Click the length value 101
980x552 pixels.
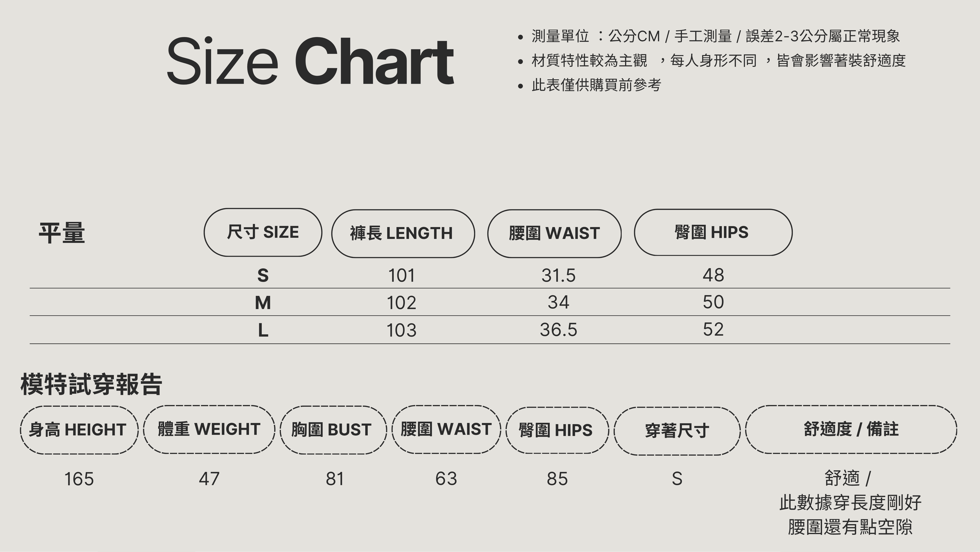pos(401,275)
